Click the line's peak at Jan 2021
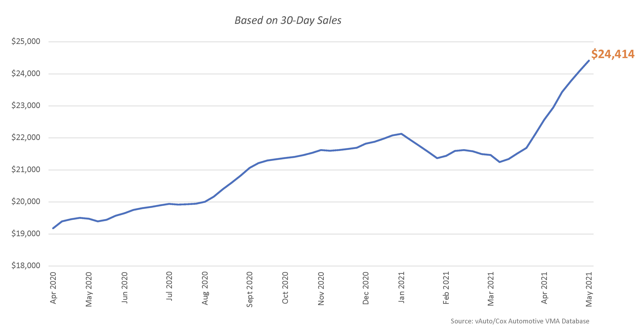 pyautogui.click(x=401, y=134)
